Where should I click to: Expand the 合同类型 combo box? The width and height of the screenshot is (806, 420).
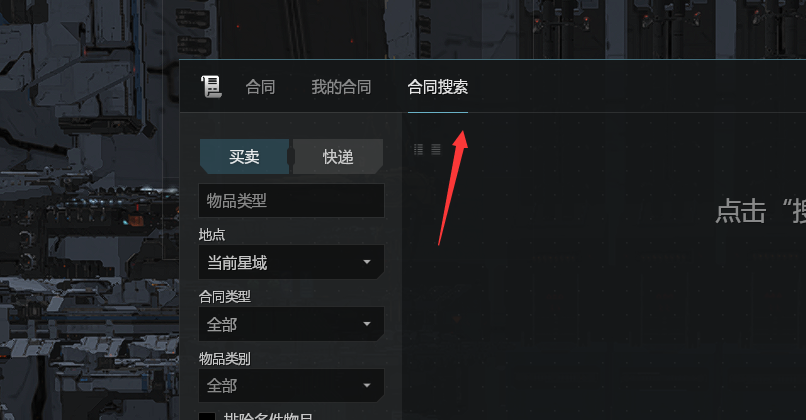coord(291,324)
